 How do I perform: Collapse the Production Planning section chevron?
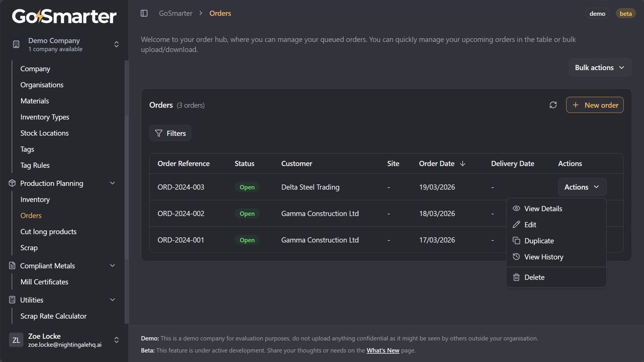(x=112, y=183)
